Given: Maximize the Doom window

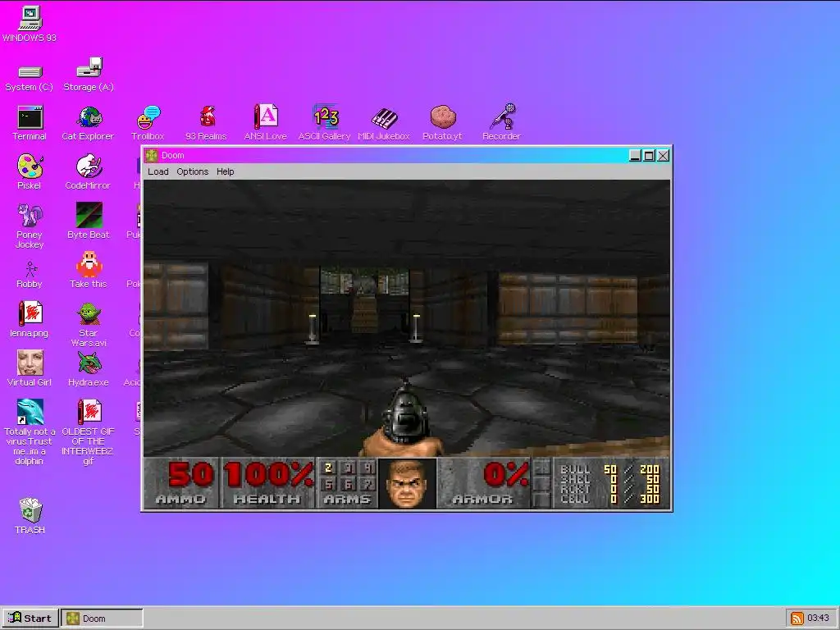Looking at the screenshot, I should [x=650, y=156].
